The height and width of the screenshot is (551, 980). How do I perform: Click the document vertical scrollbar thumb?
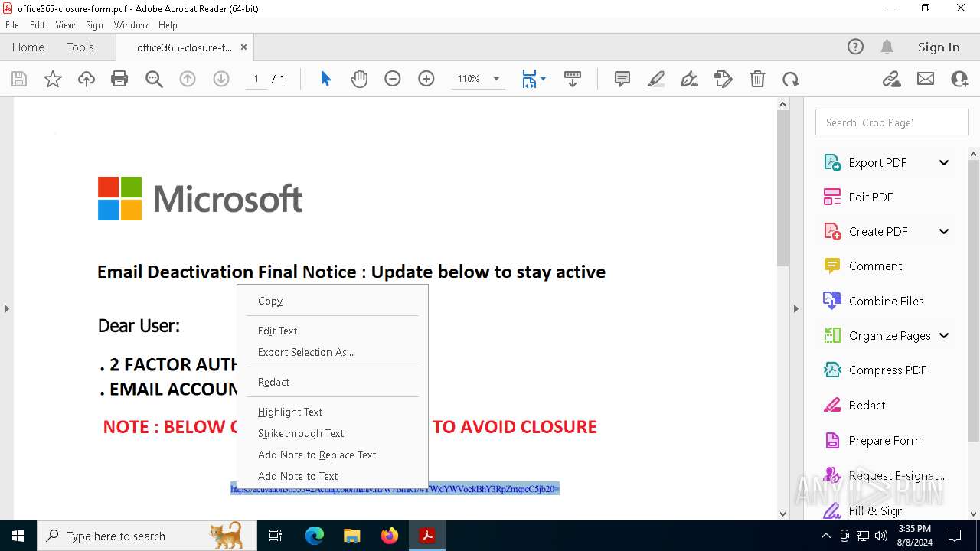click(x=782, y=188)
